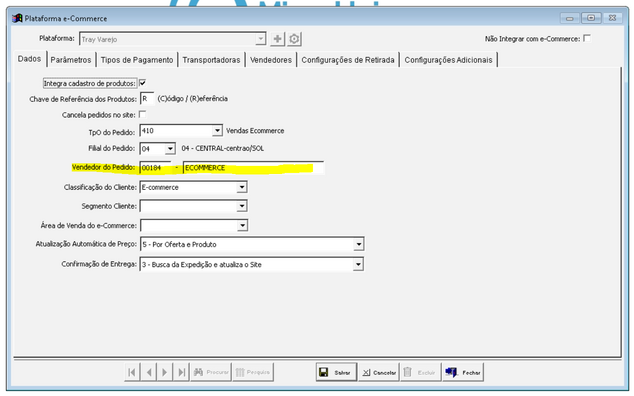
Task: Go to the first record
Action: point(132,372)
